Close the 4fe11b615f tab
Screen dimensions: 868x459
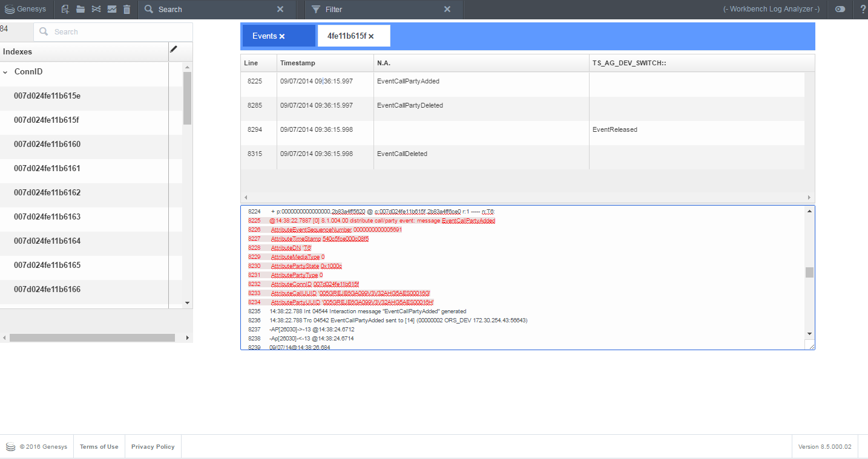tap(371, 36)
